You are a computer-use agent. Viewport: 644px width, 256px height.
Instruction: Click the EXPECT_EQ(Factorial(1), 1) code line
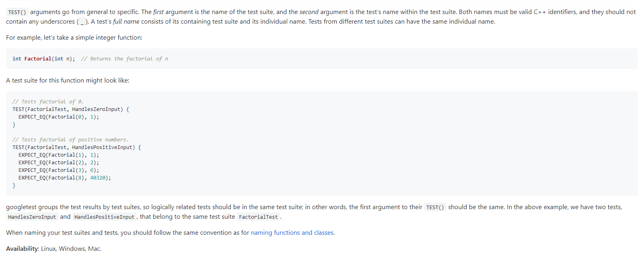click(58, 155)
